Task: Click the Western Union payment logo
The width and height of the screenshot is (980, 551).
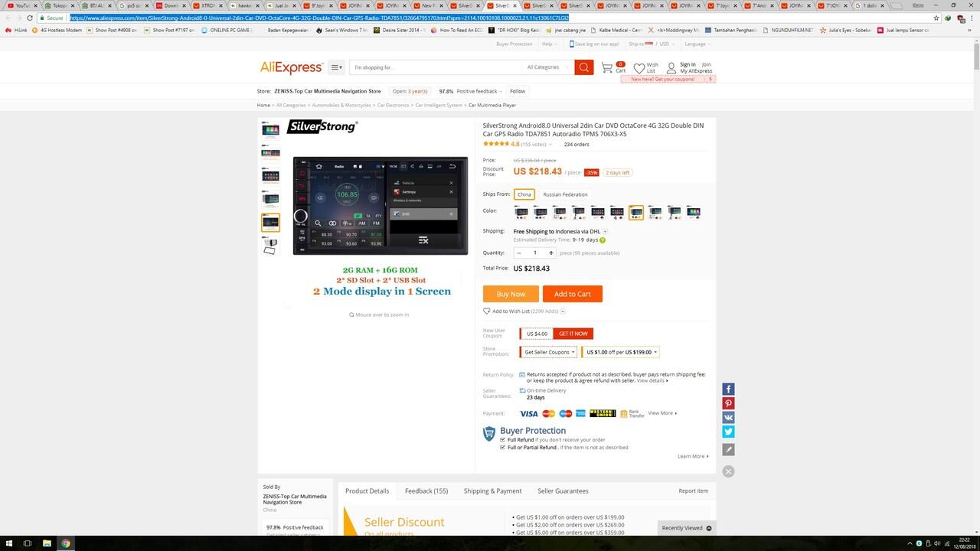Action: click(x=603, y=413)
